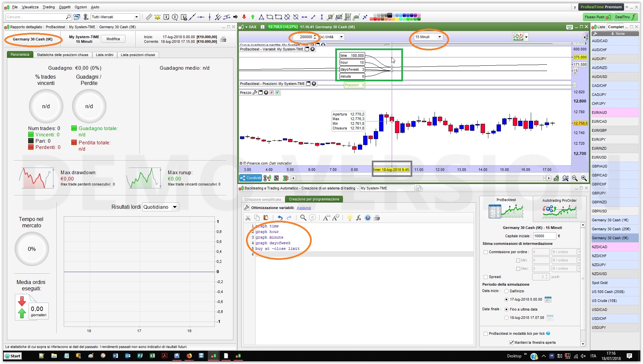Open the Tutti i Mercati dropdown

(x=136, y=17)
